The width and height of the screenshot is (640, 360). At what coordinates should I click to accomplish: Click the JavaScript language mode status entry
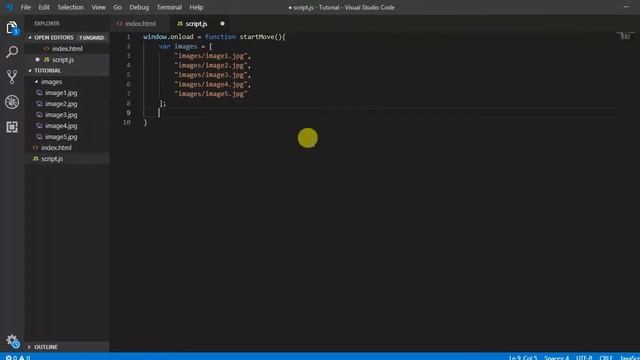pyautogui.click(x=629, y=357)
